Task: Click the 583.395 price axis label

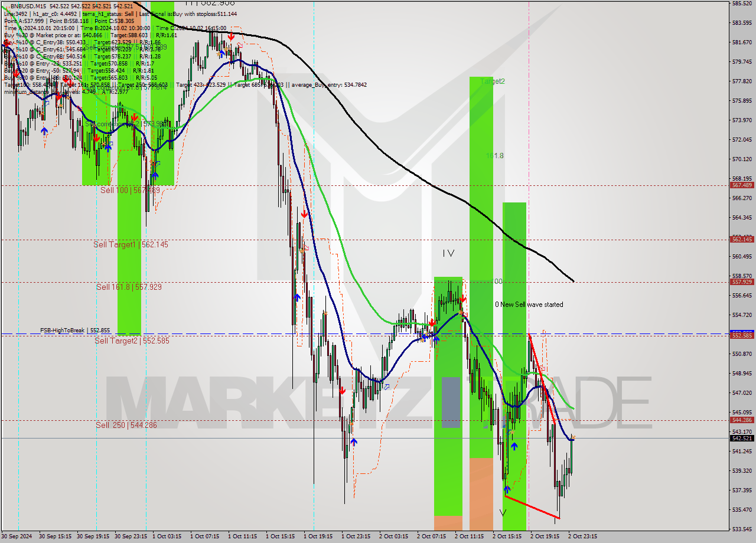Action: pyautogui.click(x=742, y=23)
